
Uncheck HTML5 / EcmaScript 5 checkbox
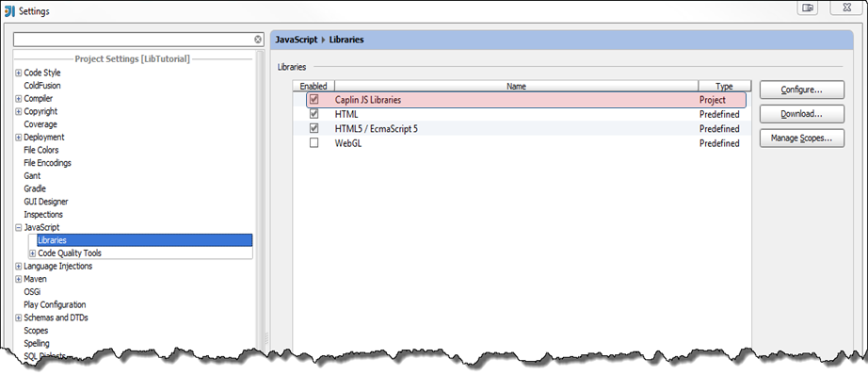pyautogui.click(x=313, y=128)
